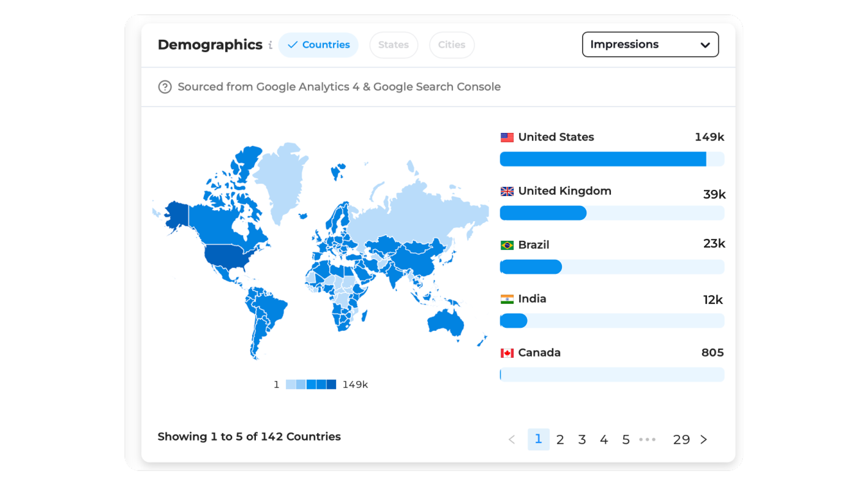Go to page 2 of countries

click(x=560, y=439)
